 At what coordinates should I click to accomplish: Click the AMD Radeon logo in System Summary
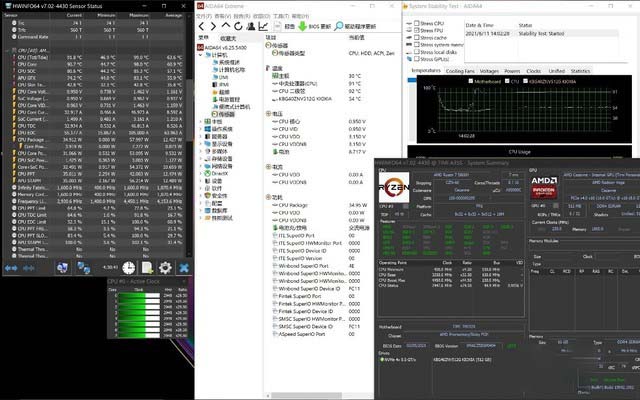[544, 187]
